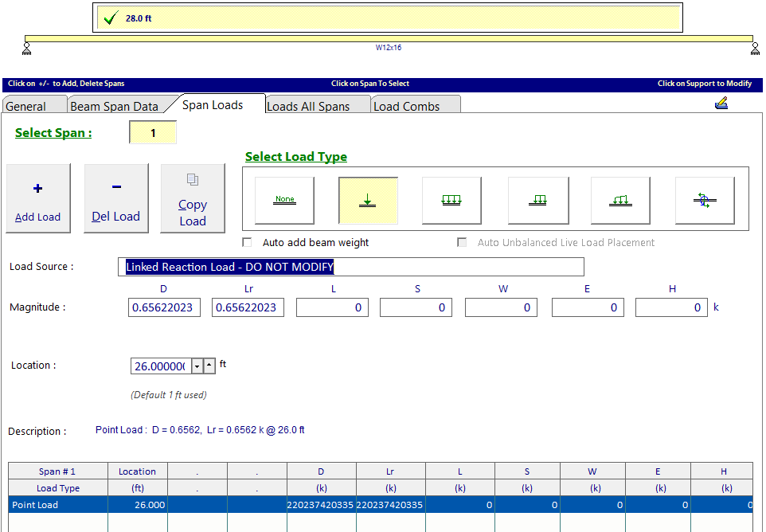
Task: Click the H magnitude field
Action: coord(671,307)
